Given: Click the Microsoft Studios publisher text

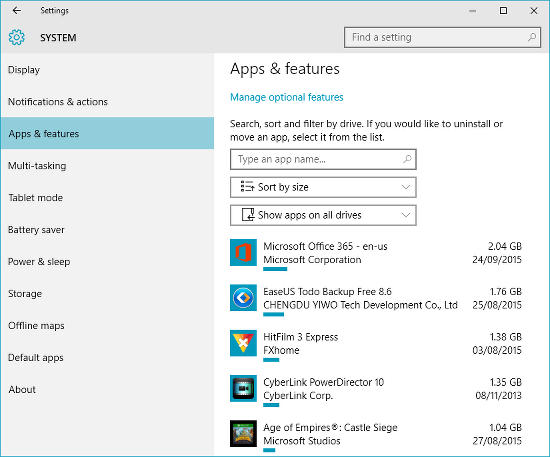Looking at the screenshot, I should 302,441.
